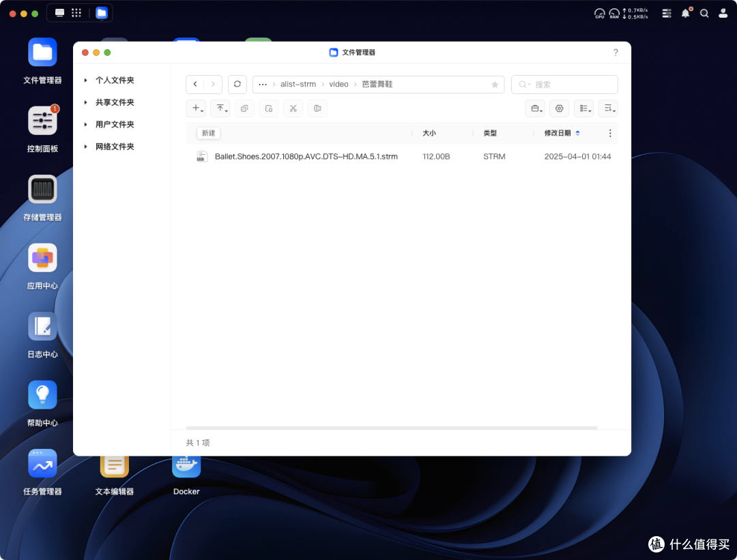Show collapsed path via ellipsis breadcrumb
The image size is (737, 560).
coord(263,85)
